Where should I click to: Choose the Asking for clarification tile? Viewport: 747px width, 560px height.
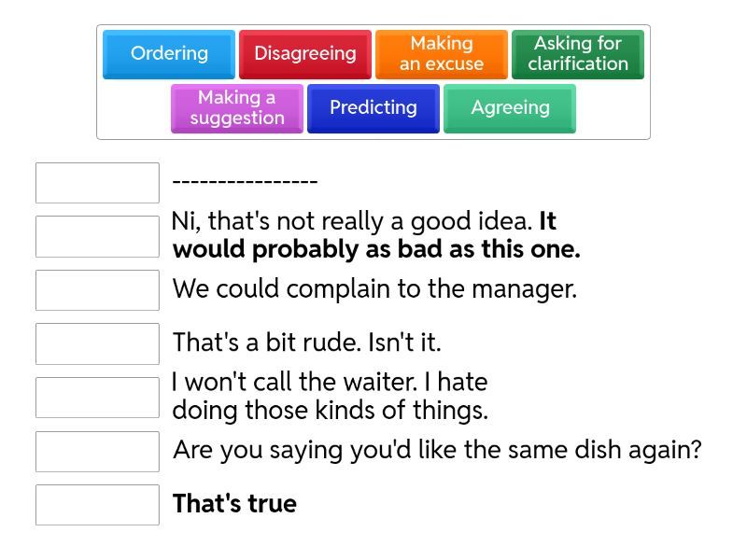578,54
